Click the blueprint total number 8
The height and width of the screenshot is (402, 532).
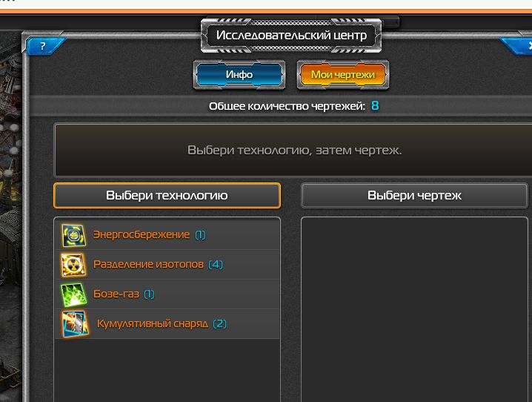[x=375, y=105]
